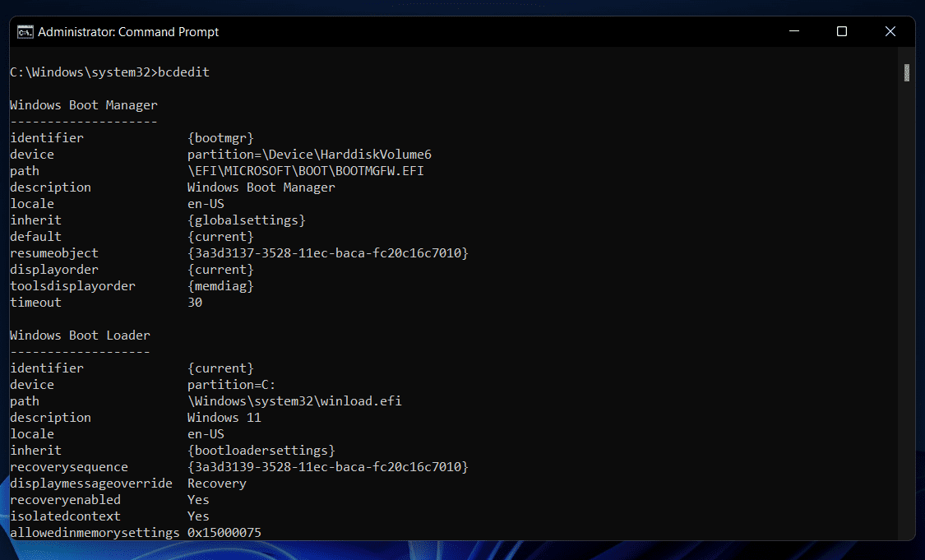Click the "Administrator: Command Prompt" title text
The image size is (925, 560).
click(x=128, y=32)
